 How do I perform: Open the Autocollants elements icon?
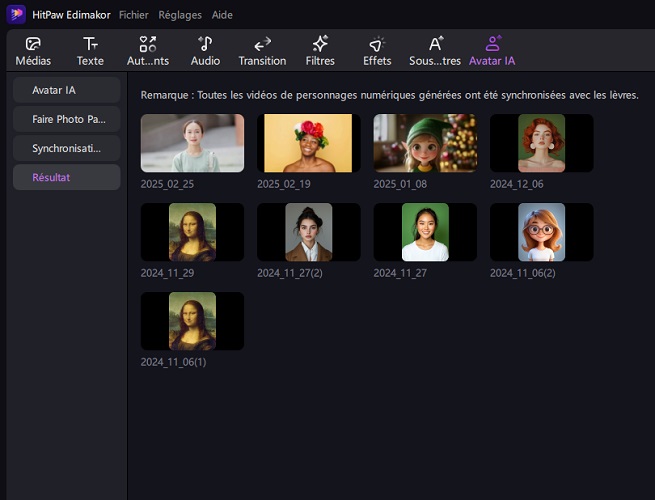click(x=148, y=44)
